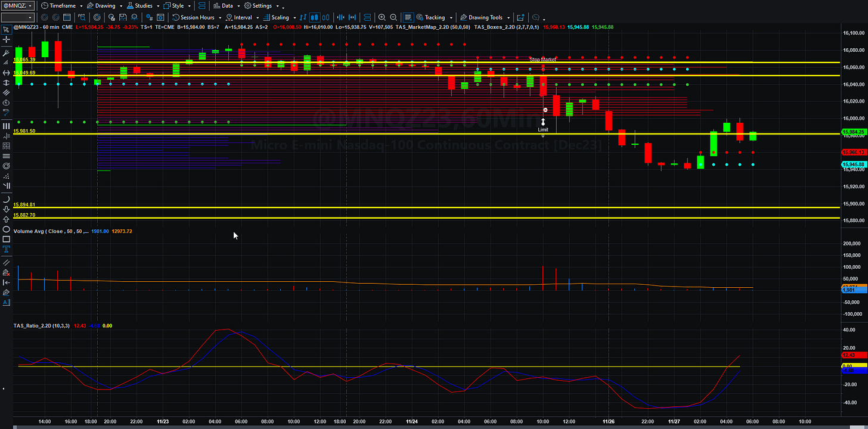Toggle the grid lines button in toolbar
The image size is (868, 429).
tap(408, 17)
